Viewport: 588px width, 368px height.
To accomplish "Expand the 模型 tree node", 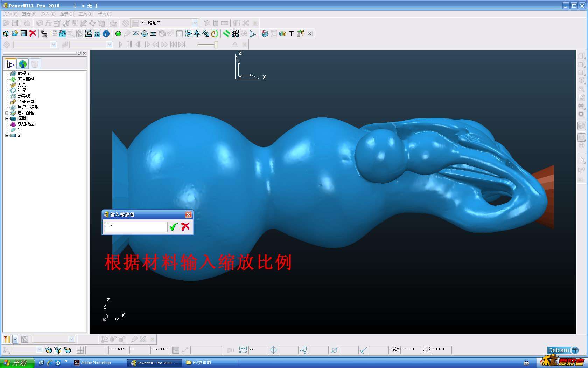I will [7, 118].
